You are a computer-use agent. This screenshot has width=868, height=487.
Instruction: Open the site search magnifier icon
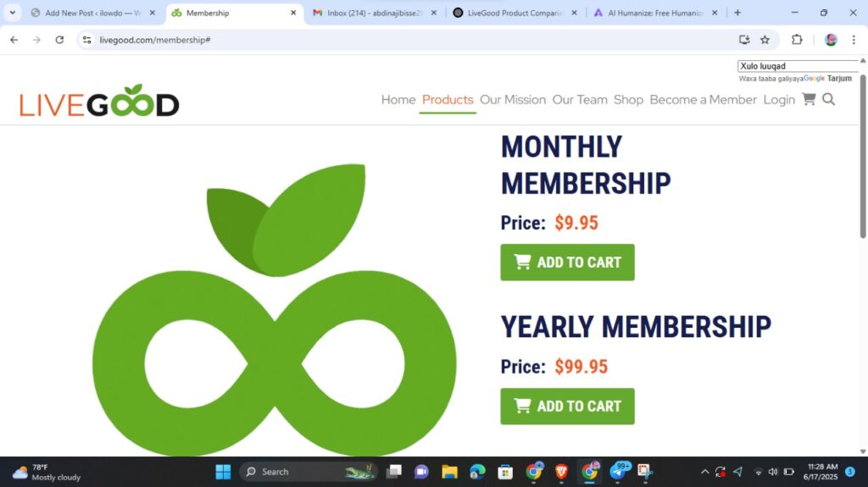click(829, 99)
